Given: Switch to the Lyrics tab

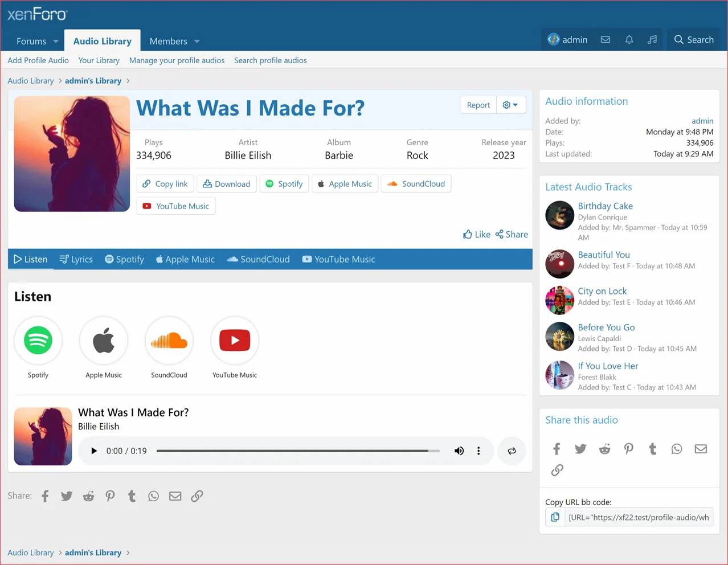Looking at the screenshot, I should click(76, 259).
